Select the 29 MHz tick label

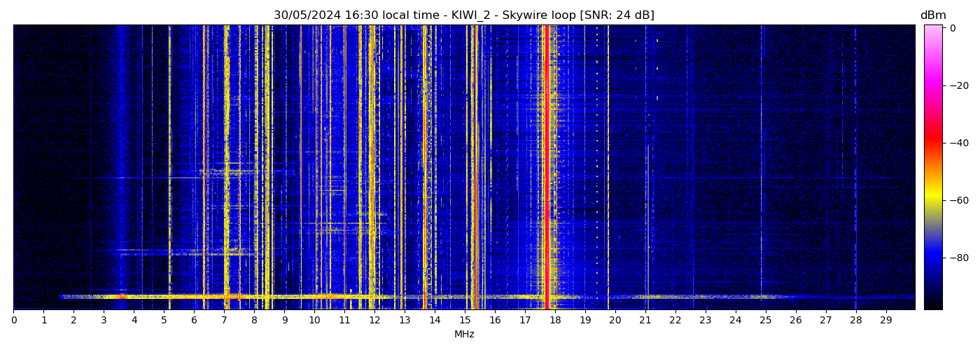tap(885, 321)
